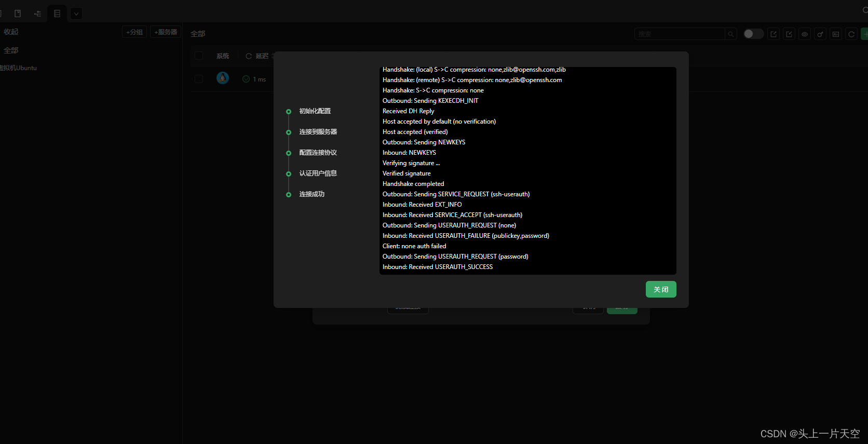Image resolution: width=868 pixels, height=444 pixels.
Task: Click 'Handshake: (remote) S->C compression' log line
Action: pos(472,80)
